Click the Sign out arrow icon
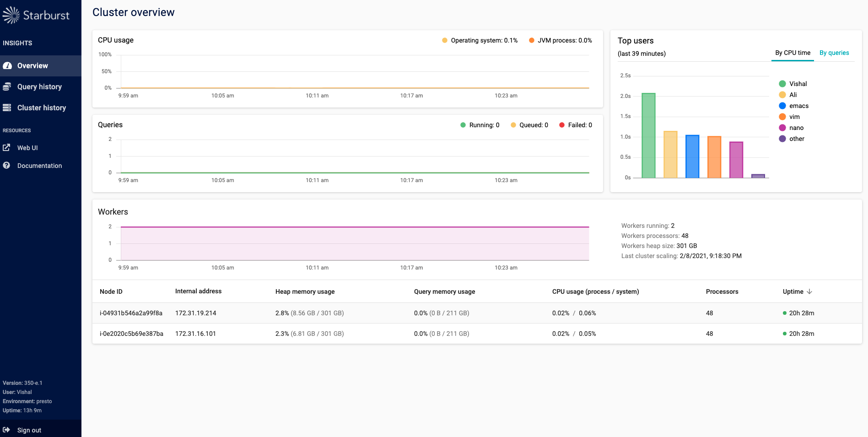This screenshot has height=437, width=868. coord(6,430)
